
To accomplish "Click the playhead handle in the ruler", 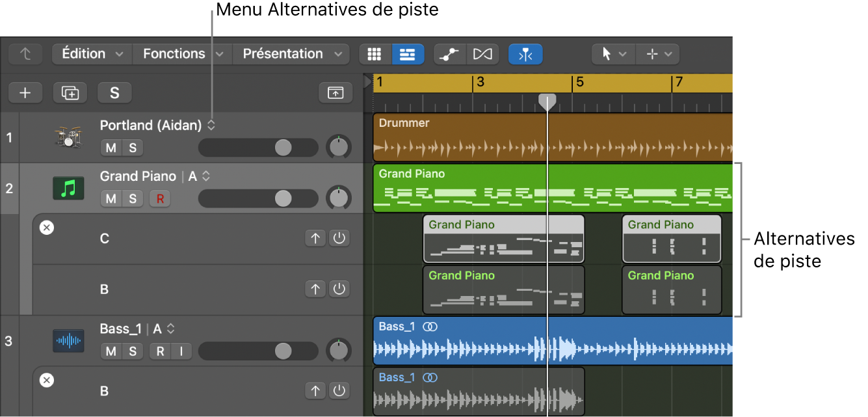I will pyautogui.click(x=547, y=101).
